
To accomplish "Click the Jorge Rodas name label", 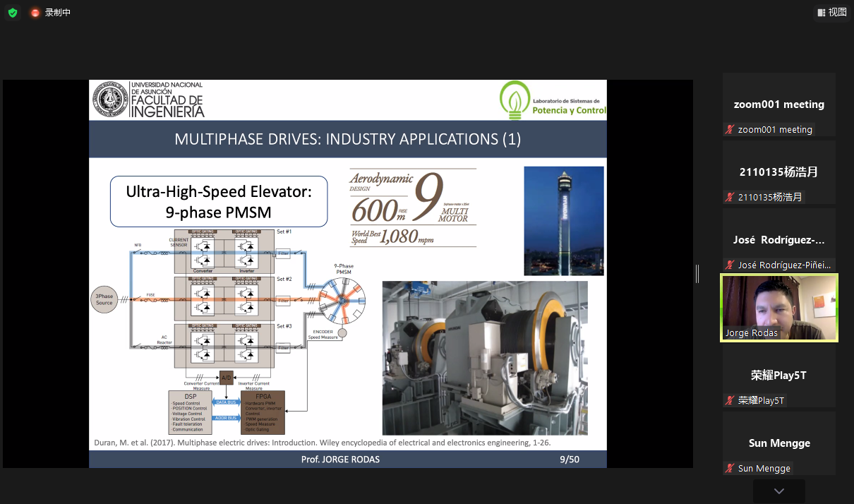I will coord(752,333).
